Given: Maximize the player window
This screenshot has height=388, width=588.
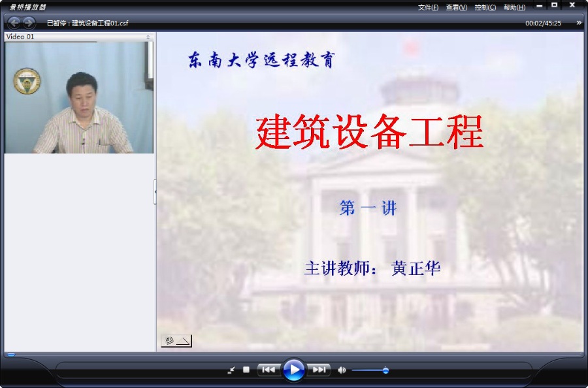Looking at the screenshot, I should 554,5.
